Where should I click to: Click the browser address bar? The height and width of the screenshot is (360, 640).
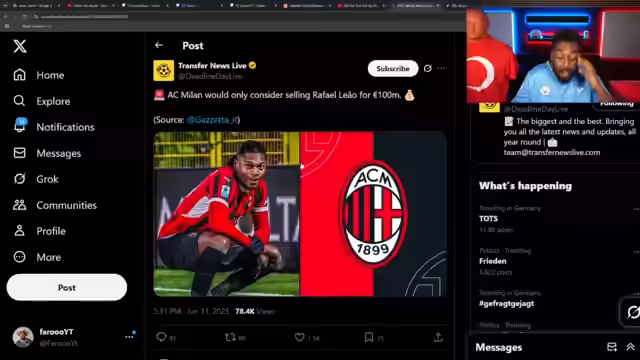[84, 17]
